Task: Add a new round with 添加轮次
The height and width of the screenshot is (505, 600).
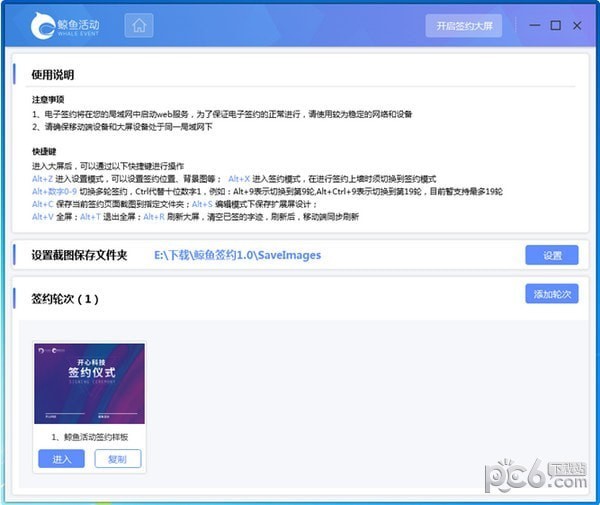Action: pos(552,294)
